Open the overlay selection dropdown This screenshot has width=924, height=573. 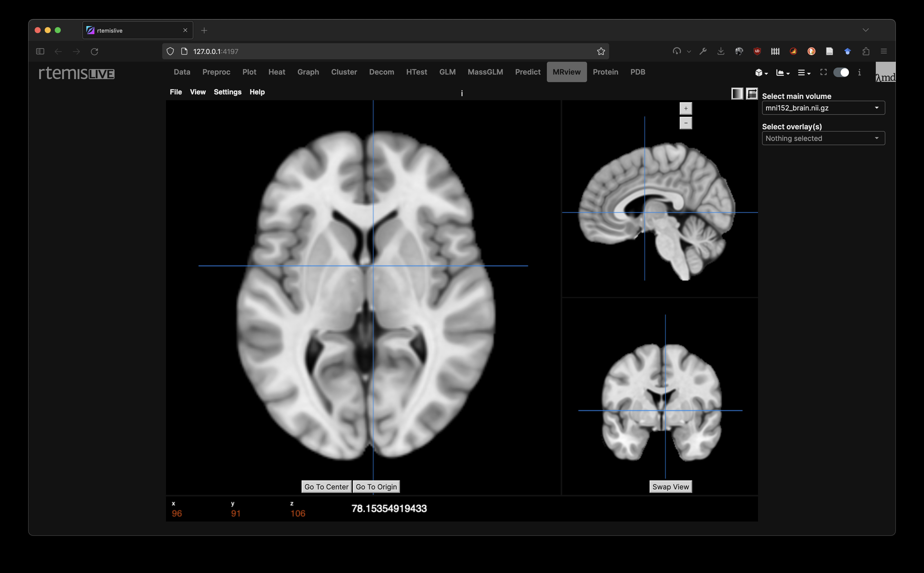[x=823, y=138]
